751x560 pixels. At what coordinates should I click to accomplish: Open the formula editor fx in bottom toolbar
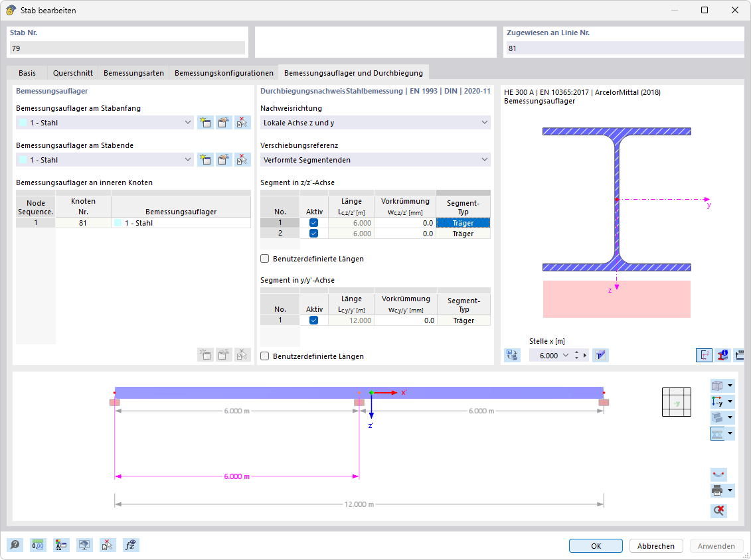[131, 545]
